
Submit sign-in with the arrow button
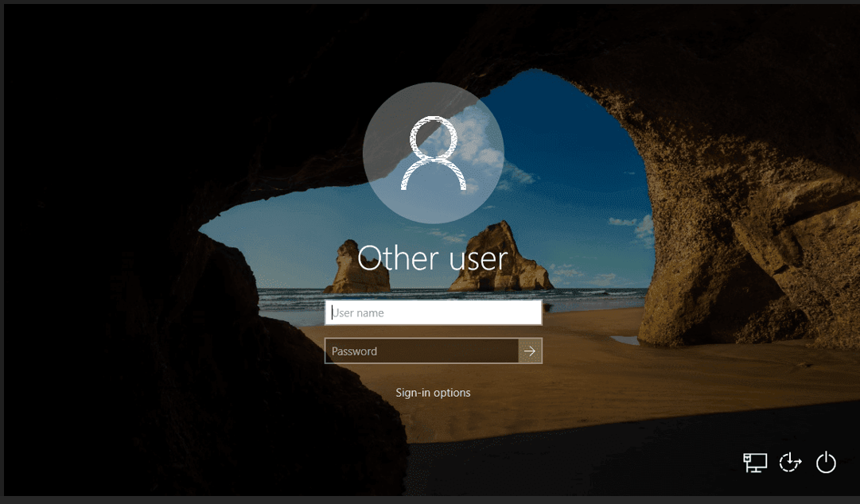tap(530, 351)
